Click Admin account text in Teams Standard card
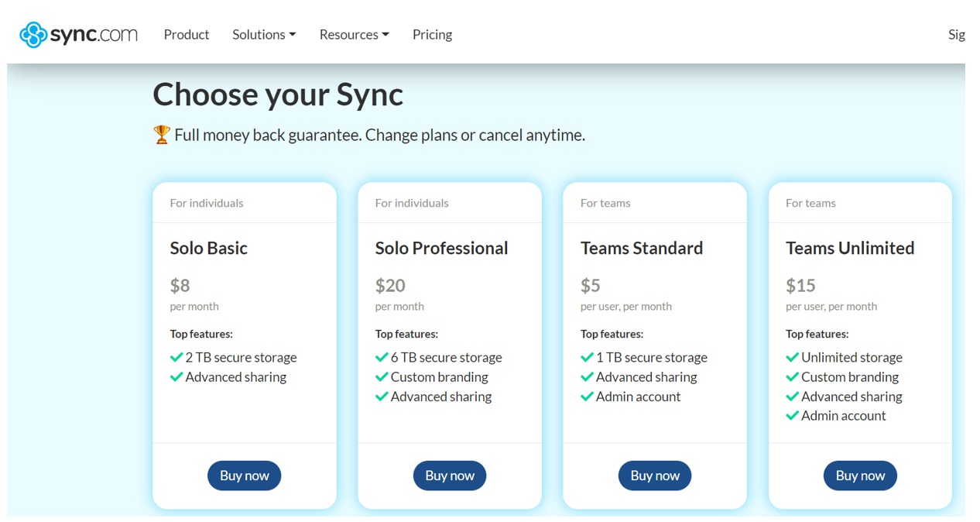Image resolution: width=980 pixels, height=522 pixels. pyautogui.click(x=639, y=397)
